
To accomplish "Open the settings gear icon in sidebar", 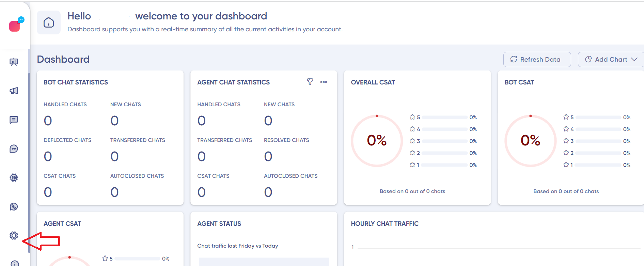I will pos(14,236).
